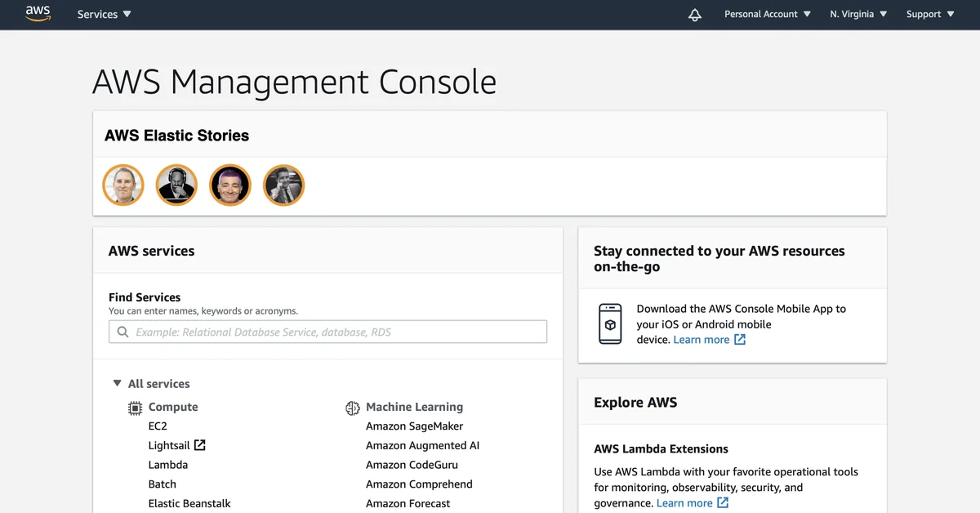The width and height of the screenshot is (980, 513).
Task: Click the Compute category chip icon
Action: point(135,408)
